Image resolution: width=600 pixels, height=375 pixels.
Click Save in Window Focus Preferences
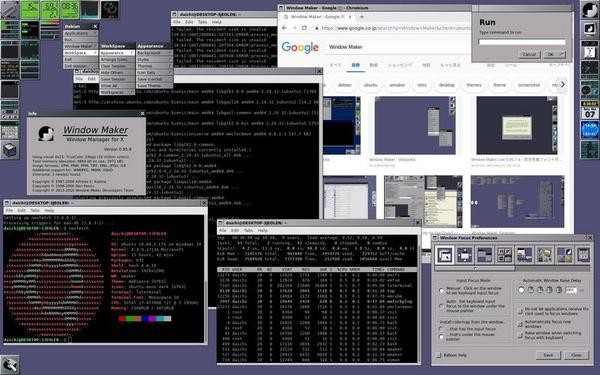[x=548, y=355]
